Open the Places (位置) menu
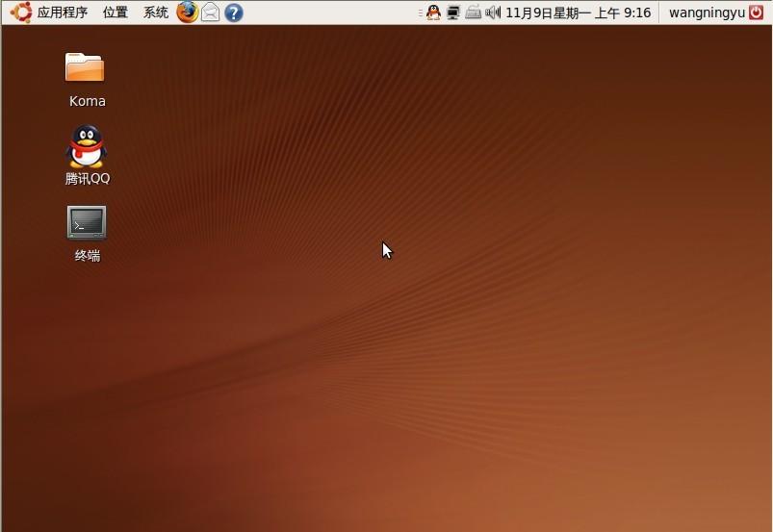This screenshot has width=773, height=532. point(116,13)
